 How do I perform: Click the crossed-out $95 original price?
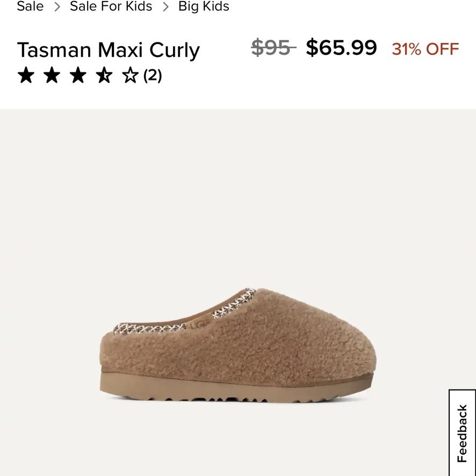(273, 48)
